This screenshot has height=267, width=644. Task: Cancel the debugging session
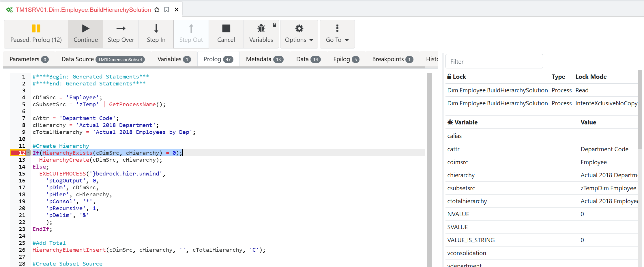226,34
